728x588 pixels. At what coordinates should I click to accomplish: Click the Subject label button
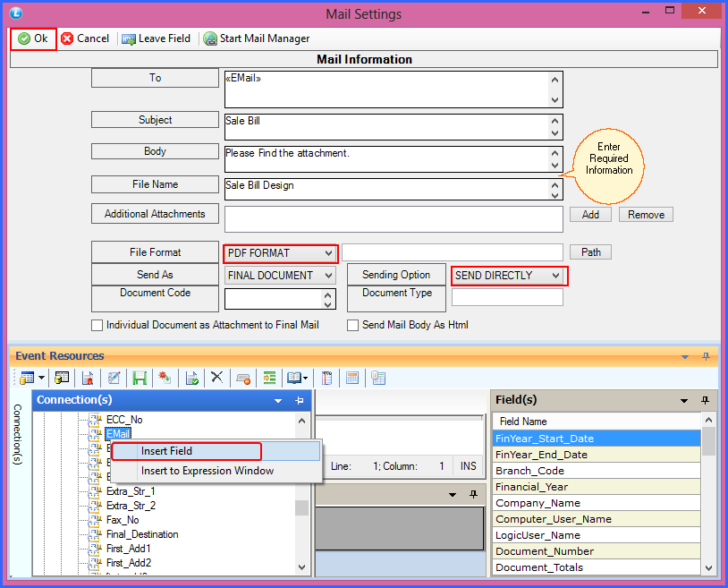pyautogui.click(x=155, y=120)
